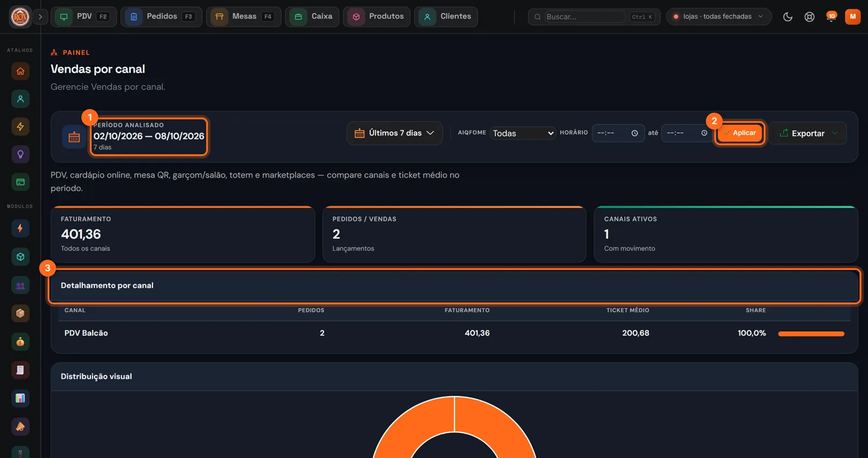Image resolution: width=868 pixels, height=458 pixels.
Task: Open the PDV tab
Action: (x=84, y=17)
